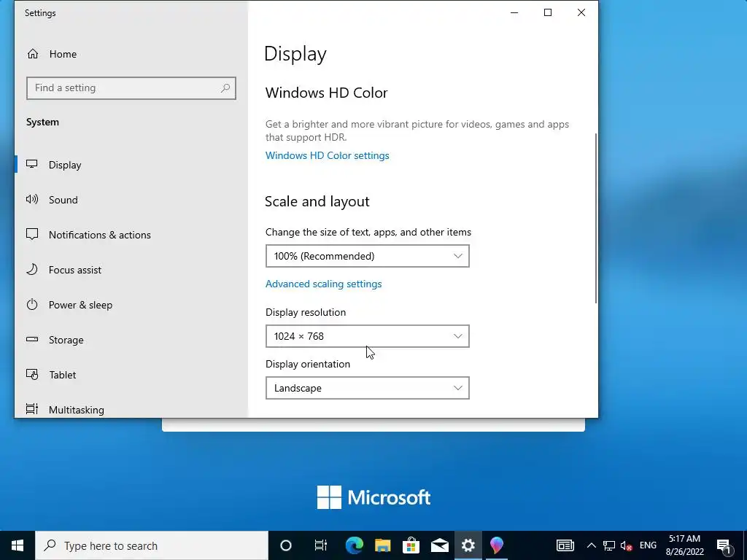Image resolution: width=747 pixels, height=560 pixels.
Task: Open the Windows Start menu
Action: (18, 545)
